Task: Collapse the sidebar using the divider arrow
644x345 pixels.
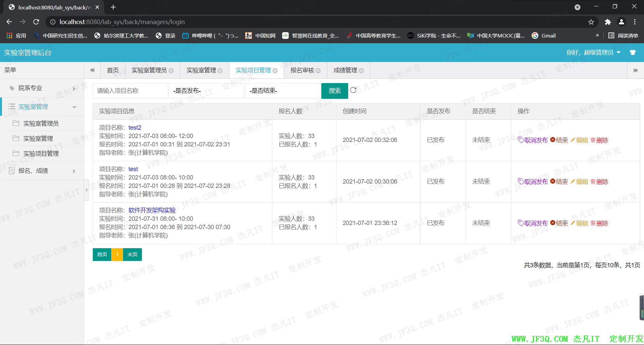Action: (87, 190)
